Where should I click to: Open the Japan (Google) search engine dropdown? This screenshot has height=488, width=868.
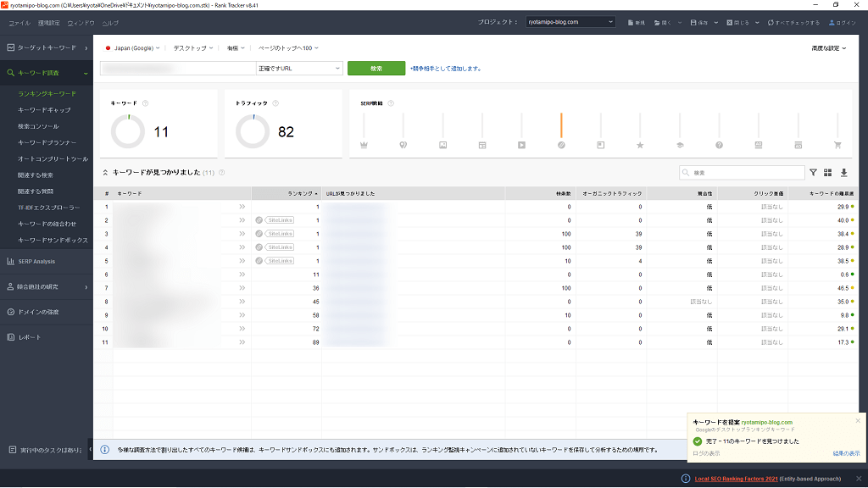coord(132,48)
